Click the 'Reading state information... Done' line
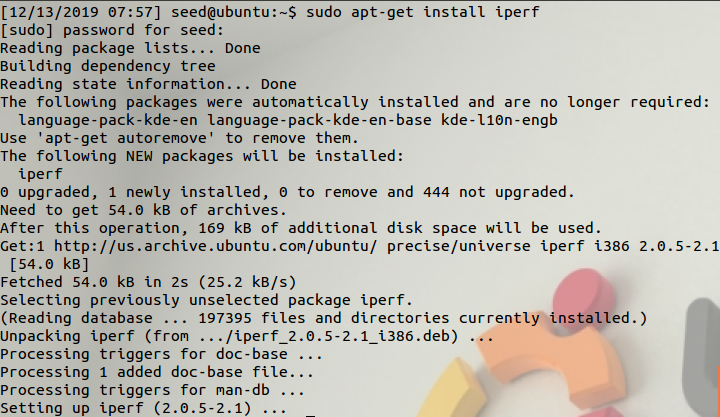This screenshot has height=417, width=720. coord(148,84)
